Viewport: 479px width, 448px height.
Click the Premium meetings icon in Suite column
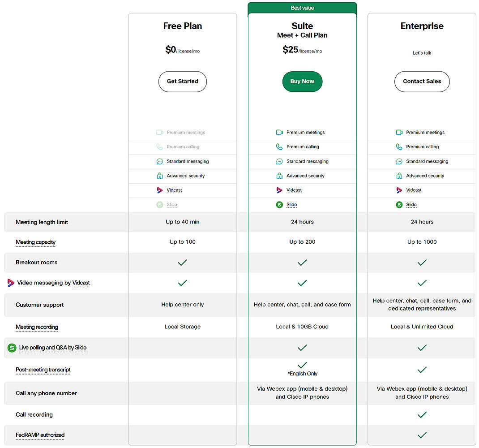click(x=280, y=132)
